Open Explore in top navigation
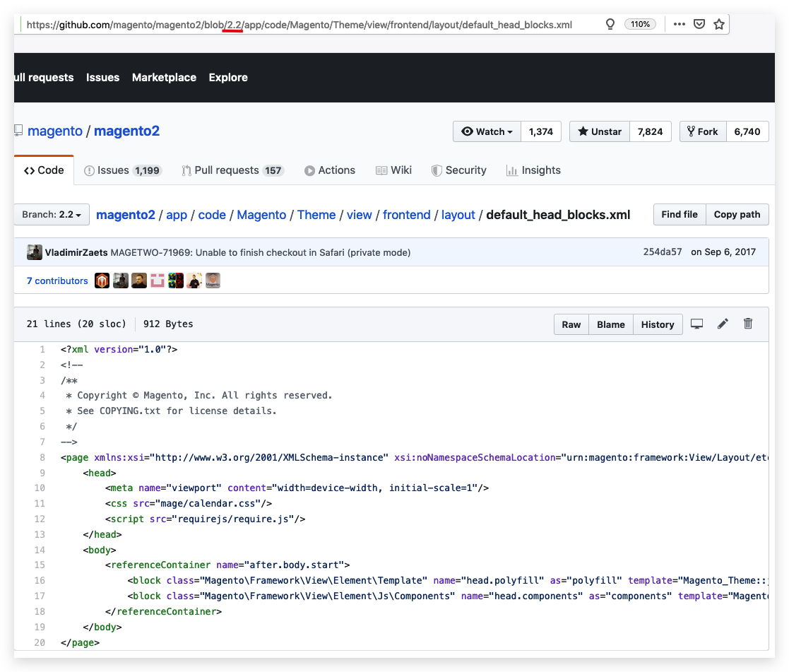This screenshot has height=672, width=789. (228, 78)
